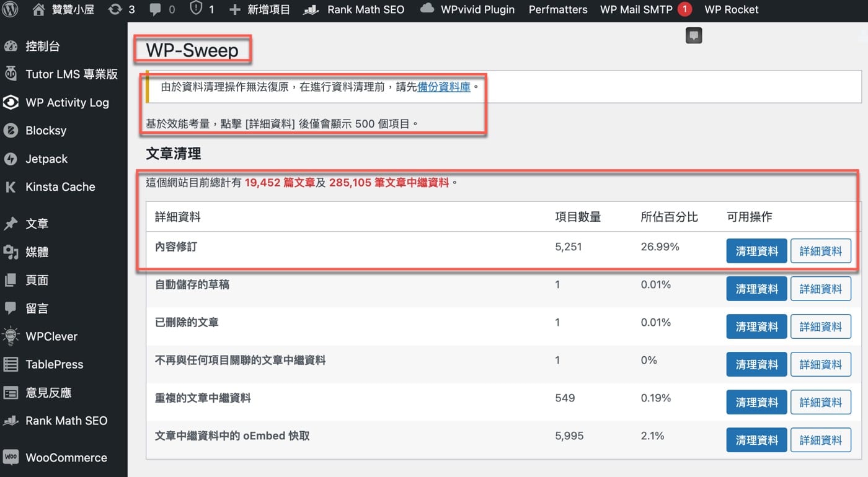Click the dark speech bubble icon near top
This screenshot has width=868, height=477.
pyautogui.click(x=694, y=35)
